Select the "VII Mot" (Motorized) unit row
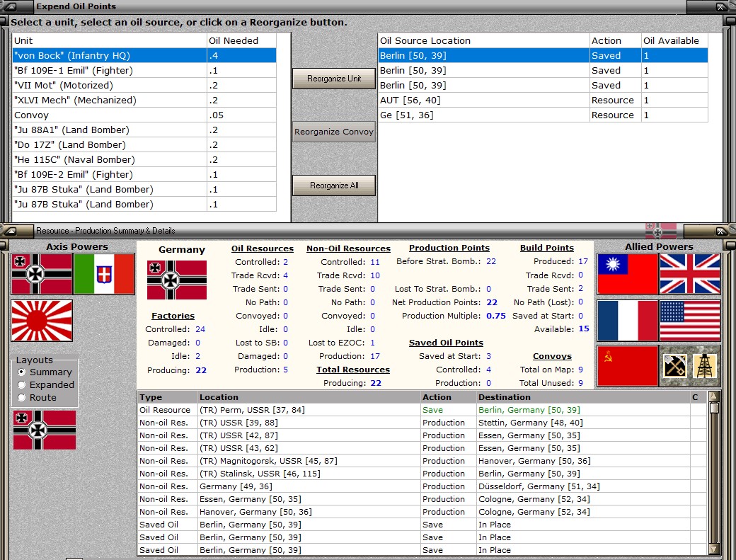This screenshot has width=736, height=560. click(x=144, y=86)
